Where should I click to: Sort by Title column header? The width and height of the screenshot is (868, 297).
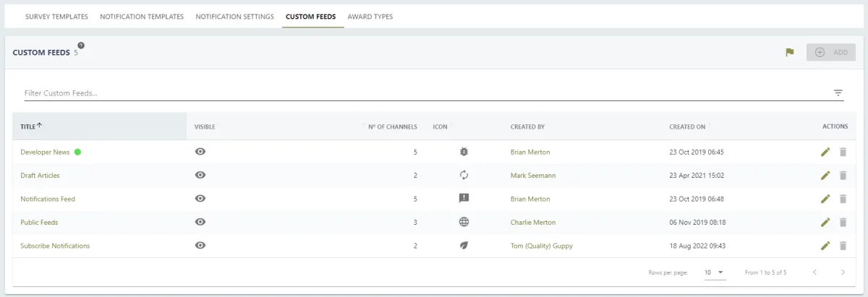point(31,126)
